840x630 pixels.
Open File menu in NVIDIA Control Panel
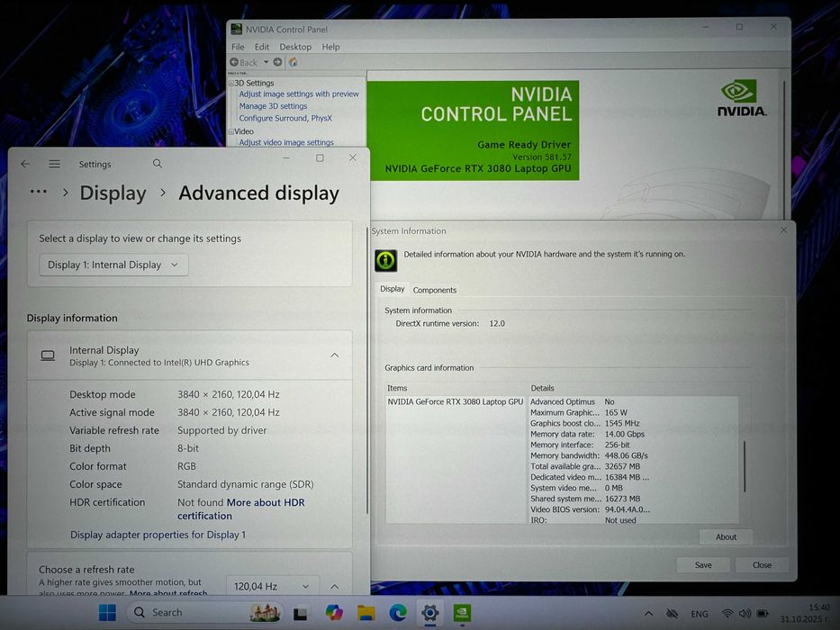click(x=238, y=47)
